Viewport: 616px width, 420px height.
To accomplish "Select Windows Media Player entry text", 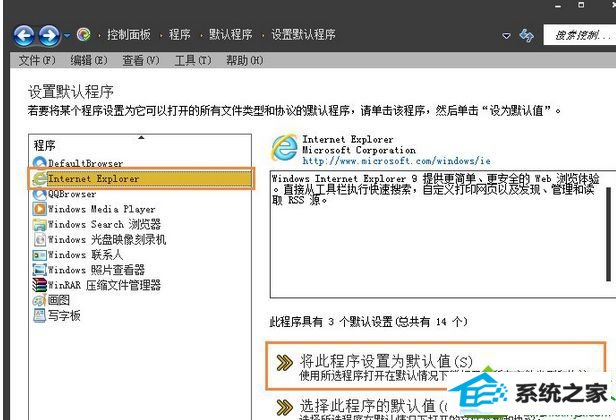I will [x=102, y=209].
